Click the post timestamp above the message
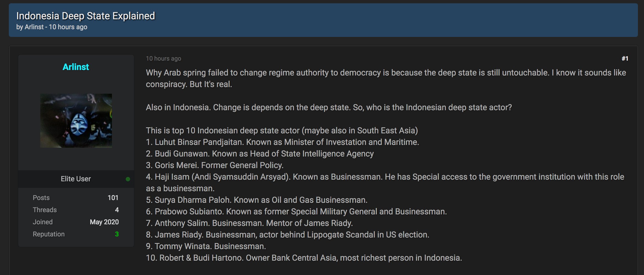The height and width of the screenshot is (275, 644). point(163,58)
